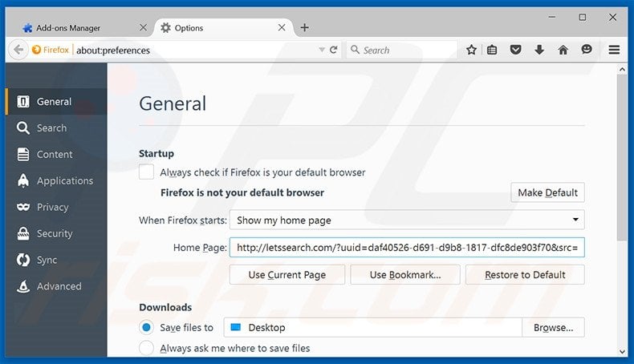This screenshot has height=364, width=634.
Task: Close the Options tab
Action: pos(282,27)
